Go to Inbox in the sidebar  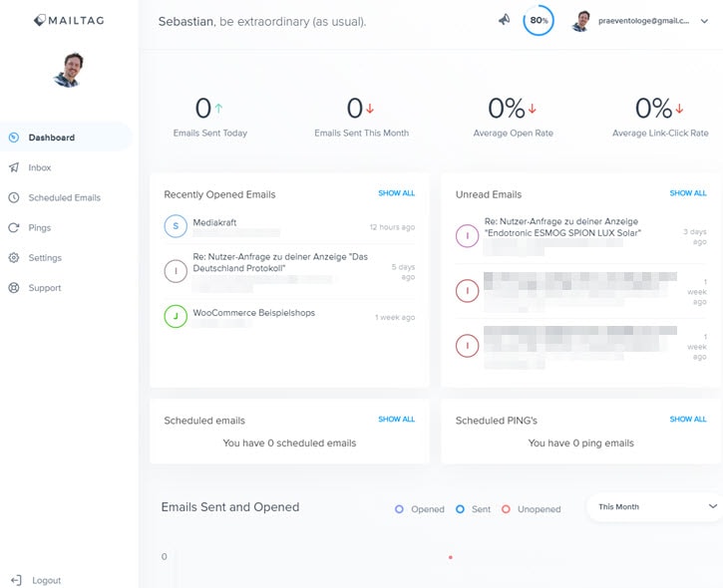pyautogui.click(x=40, y=167)
